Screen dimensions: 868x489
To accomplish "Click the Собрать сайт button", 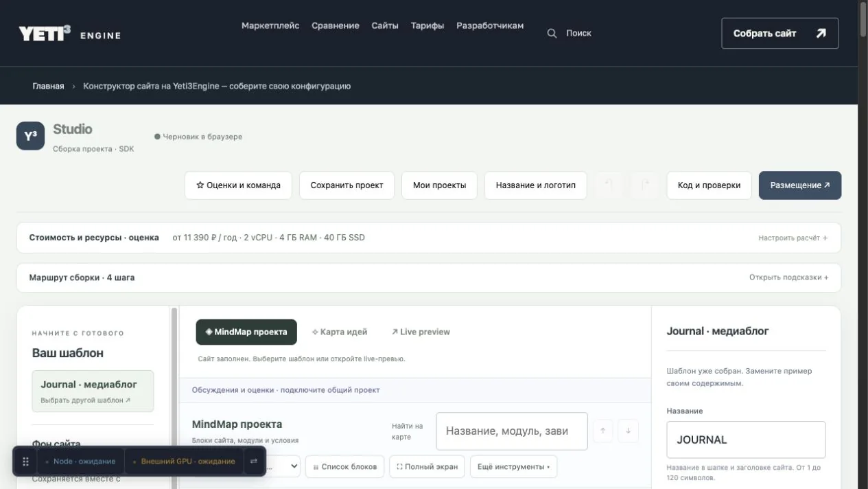I will coord(779,33).
